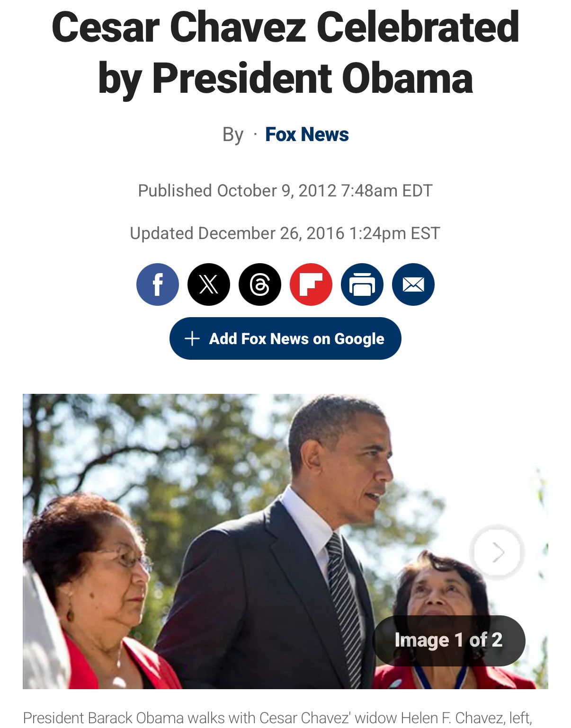Share the article on X
This screenshot has height=728, width=571.
point(209,284)
